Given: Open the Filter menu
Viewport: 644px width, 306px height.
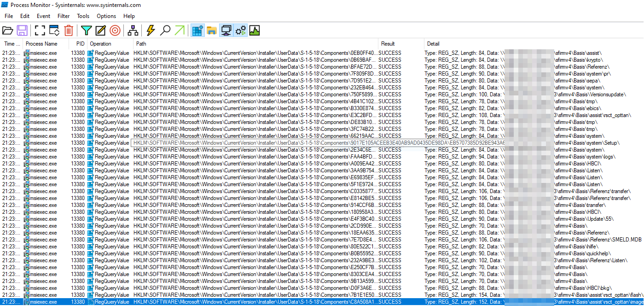Looking at the screenshot, I should tap(64, 16).
